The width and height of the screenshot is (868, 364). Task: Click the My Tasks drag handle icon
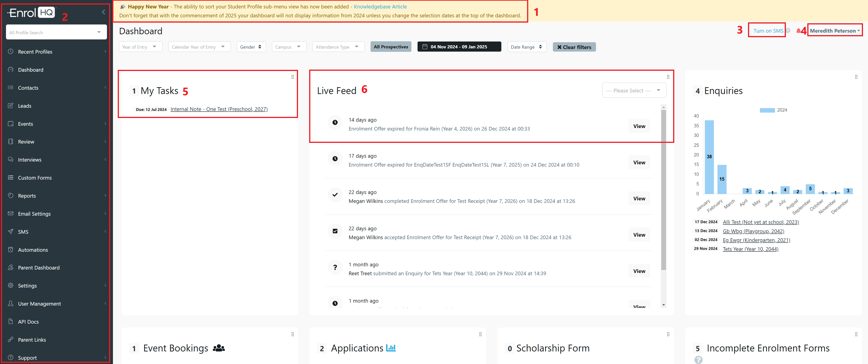pyautogui.click(x=293, y=77)
